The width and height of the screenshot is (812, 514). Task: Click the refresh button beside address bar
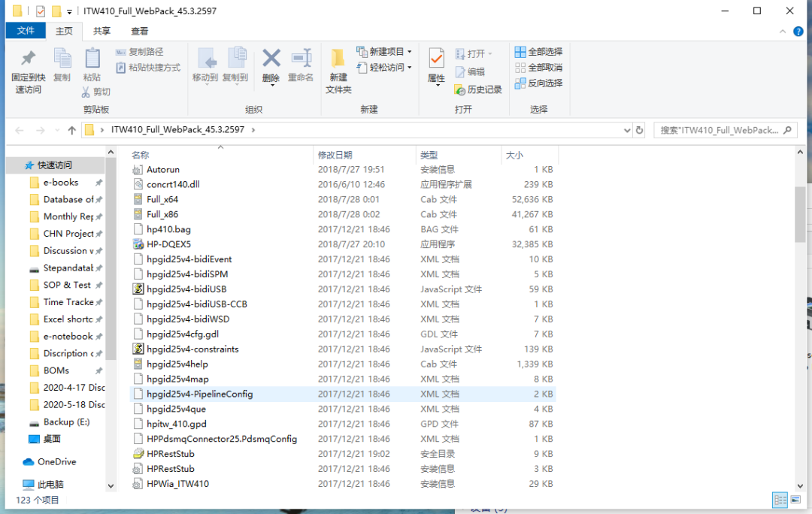[640, 130]
